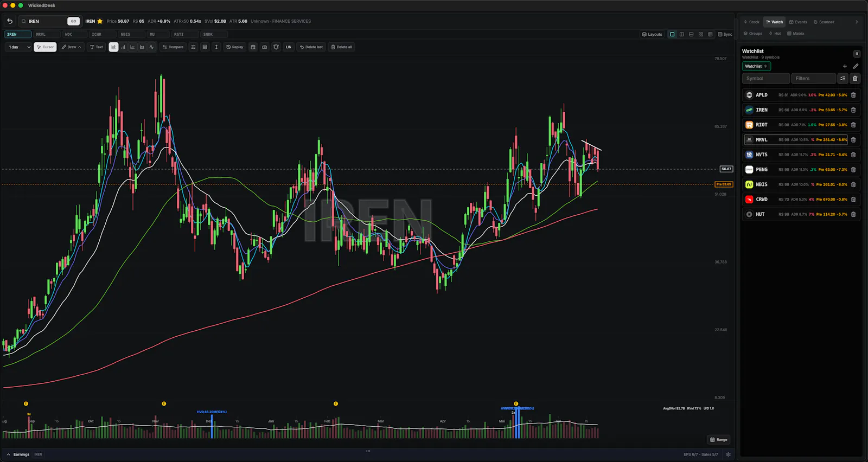868x462 pixels.
Task: Take a chart snapshot with the camera icon
Action: 264,47
